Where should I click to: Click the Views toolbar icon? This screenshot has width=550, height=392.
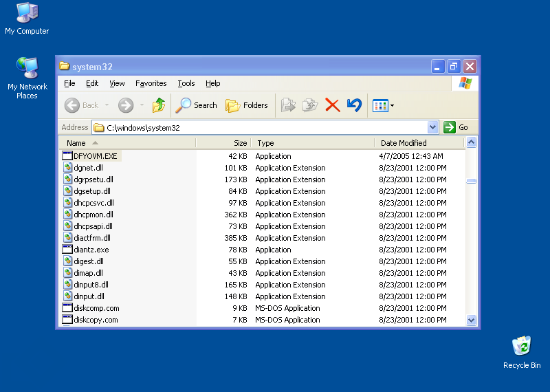[x=380, y=105]
